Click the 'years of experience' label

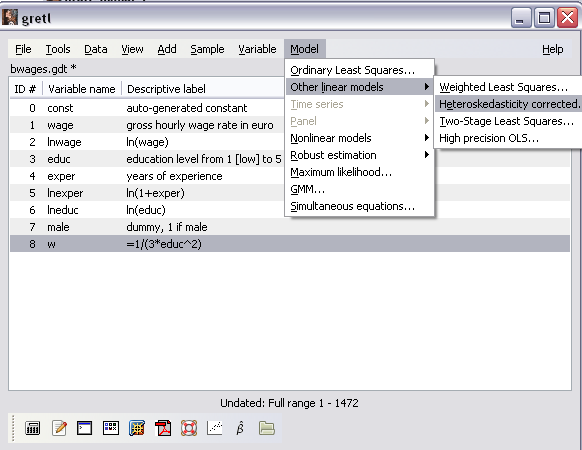tap(174, 176)
